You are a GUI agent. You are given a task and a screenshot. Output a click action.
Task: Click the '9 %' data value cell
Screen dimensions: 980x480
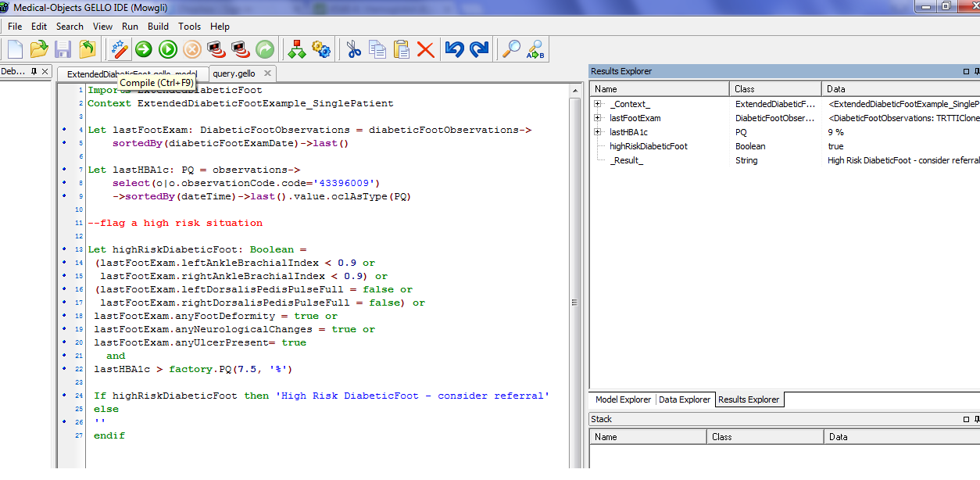point(835,132)
